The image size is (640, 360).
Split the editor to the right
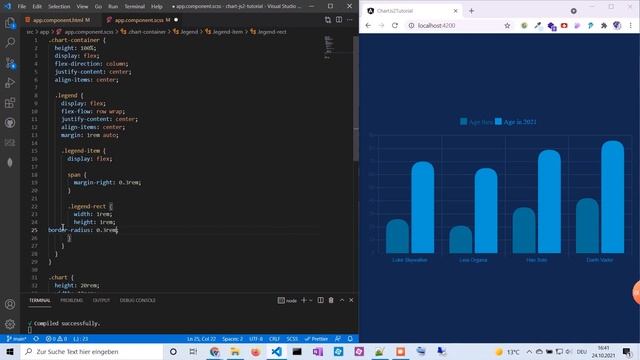point(339,20)
